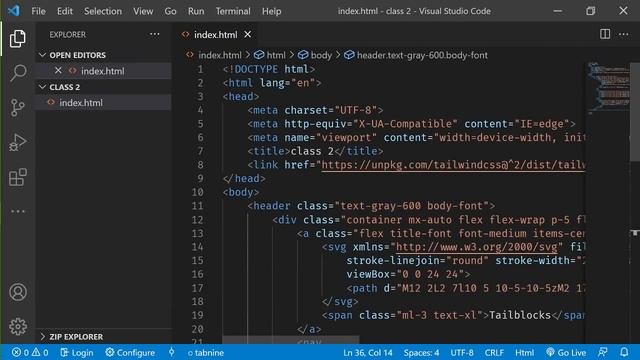Open the Explorer view in activity bar
The height and width of the screenshot is (360, 640).
tap(18, 38)
